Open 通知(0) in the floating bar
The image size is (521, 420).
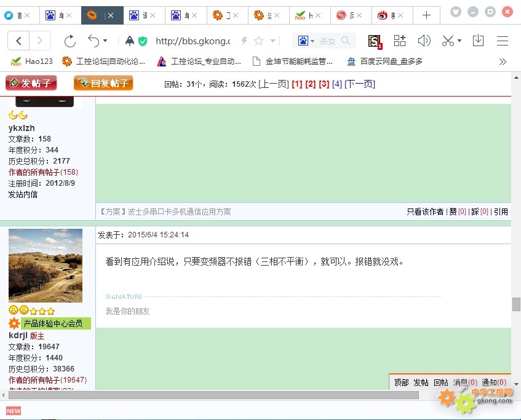[494, 382]
